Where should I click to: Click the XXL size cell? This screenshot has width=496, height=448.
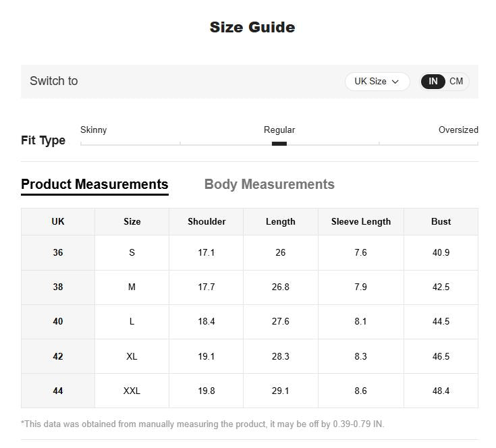pos(132,391)
